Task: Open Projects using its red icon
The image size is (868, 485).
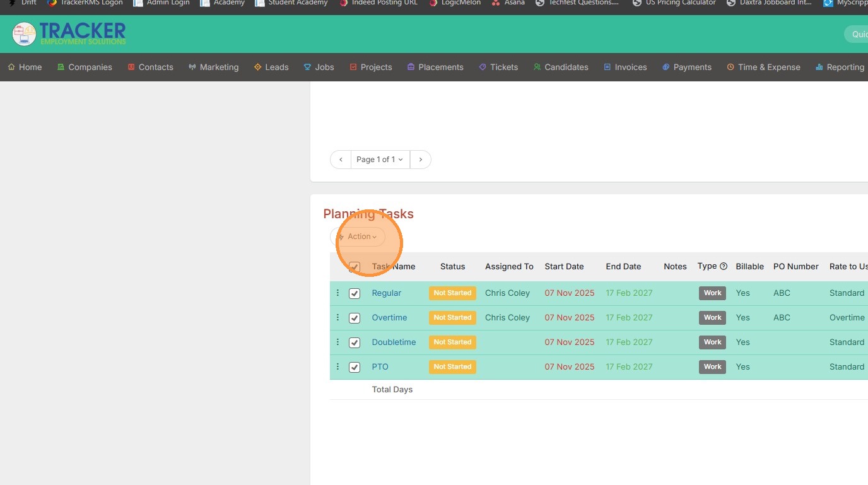Action: coord(353,67)
